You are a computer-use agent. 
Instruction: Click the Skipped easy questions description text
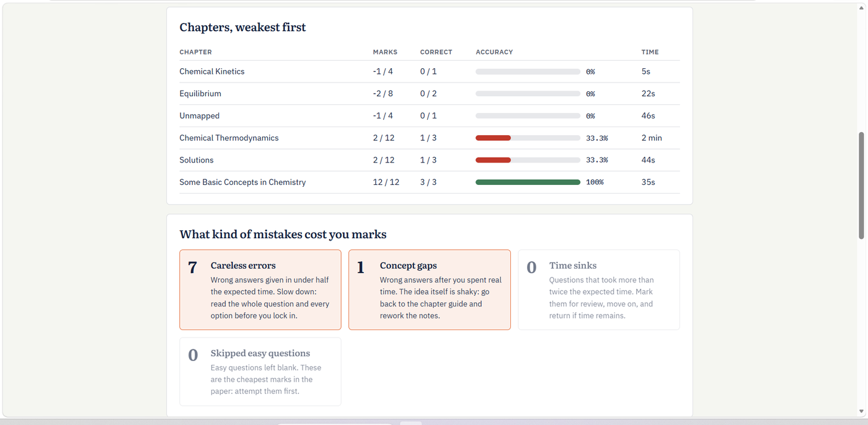click(x=266, y=380)
